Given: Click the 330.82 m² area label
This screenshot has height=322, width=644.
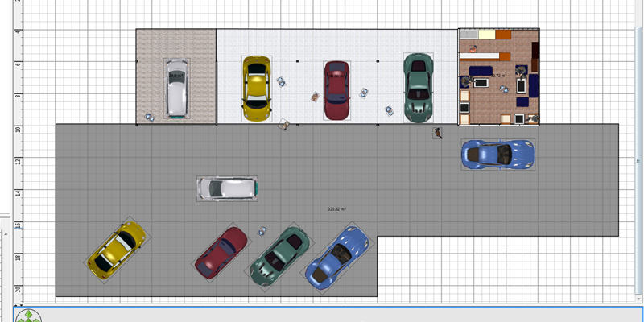Looking at the screenshot, I should pos(336,209).
